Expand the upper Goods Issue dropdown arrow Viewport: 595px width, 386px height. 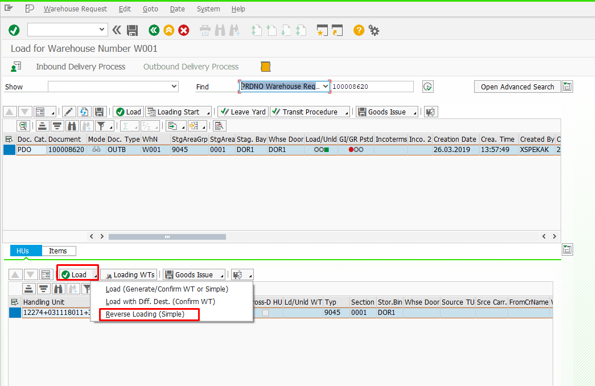[x=415, y=113]
